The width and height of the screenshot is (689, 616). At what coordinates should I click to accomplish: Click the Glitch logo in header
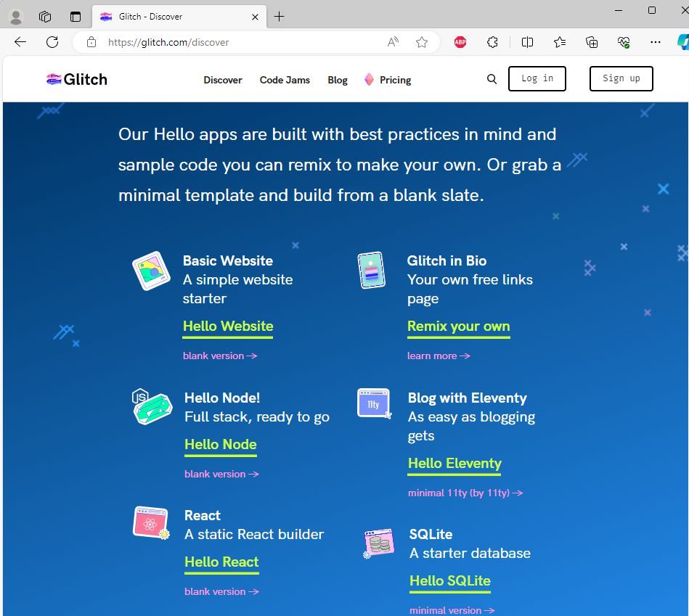[76, 79]
